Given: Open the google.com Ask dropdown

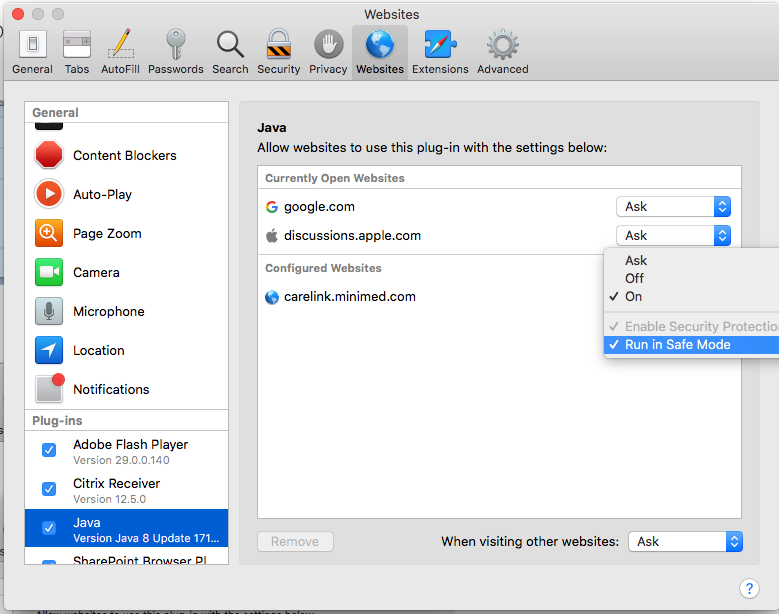Looking at the screenshot, I should [x=673, y=207].
